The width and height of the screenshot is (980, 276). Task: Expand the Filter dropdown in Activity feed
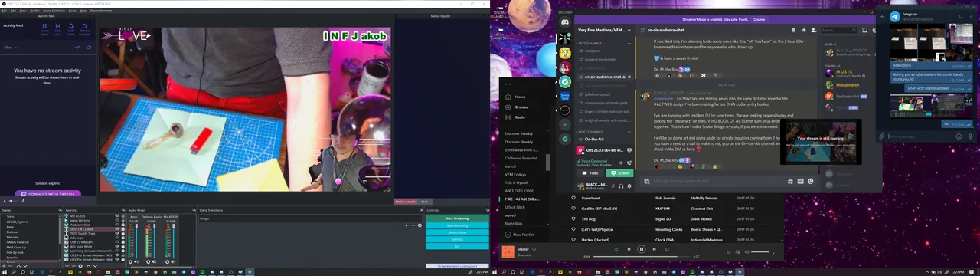(x=11, y=48)
